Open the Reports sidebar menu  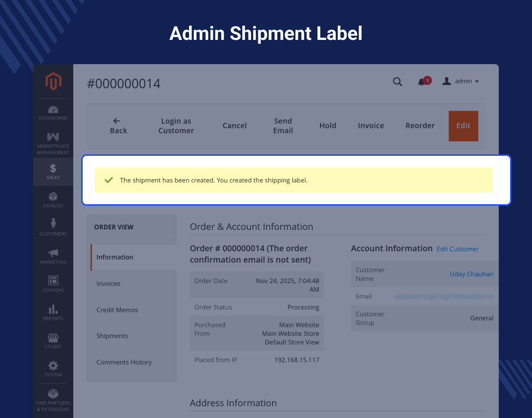coord(53,313)
